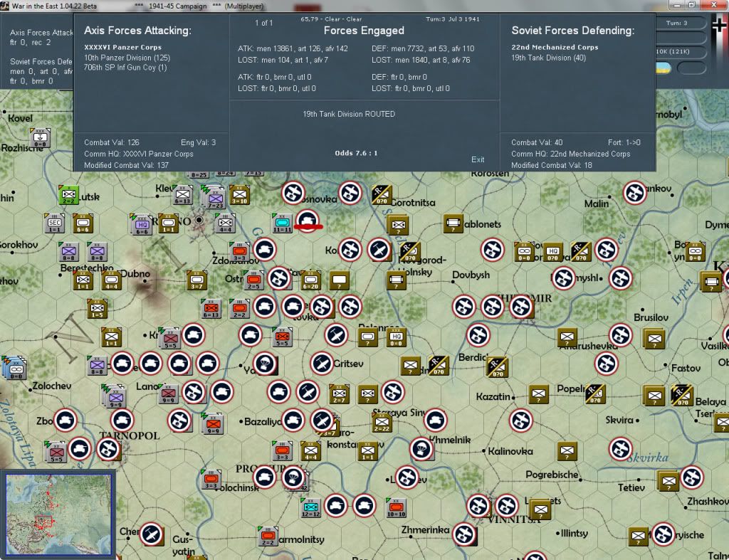The width and height of the screenshot is (729, 560).
Task: Click '706th SP Inf Gun Coy (1)' entry
Action: click(125, 68)
